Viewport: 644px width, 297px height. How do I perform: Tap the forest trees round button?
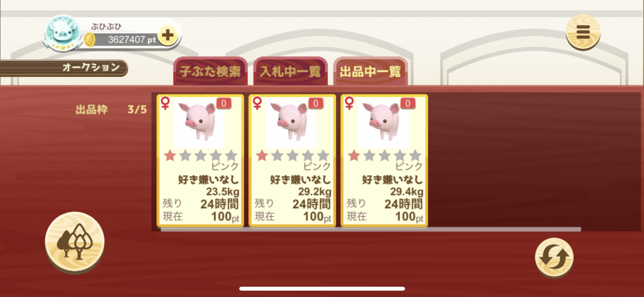tap(75, 242)
